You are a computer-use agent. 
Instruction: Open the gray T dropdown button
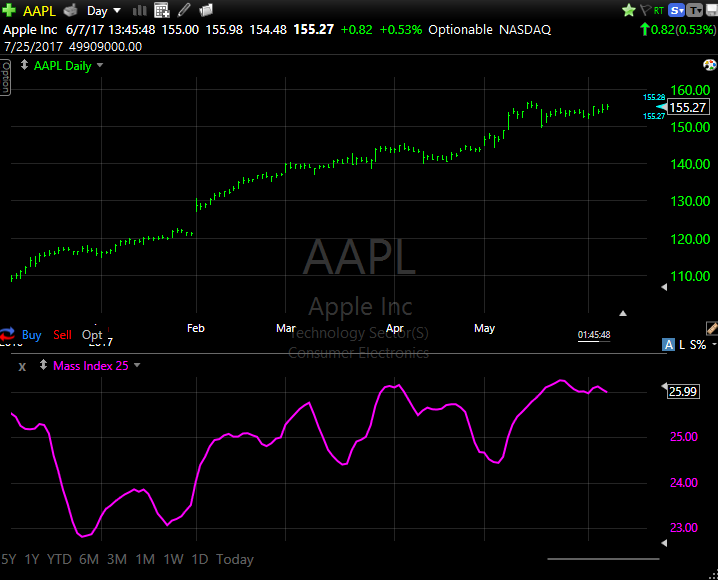695,10
